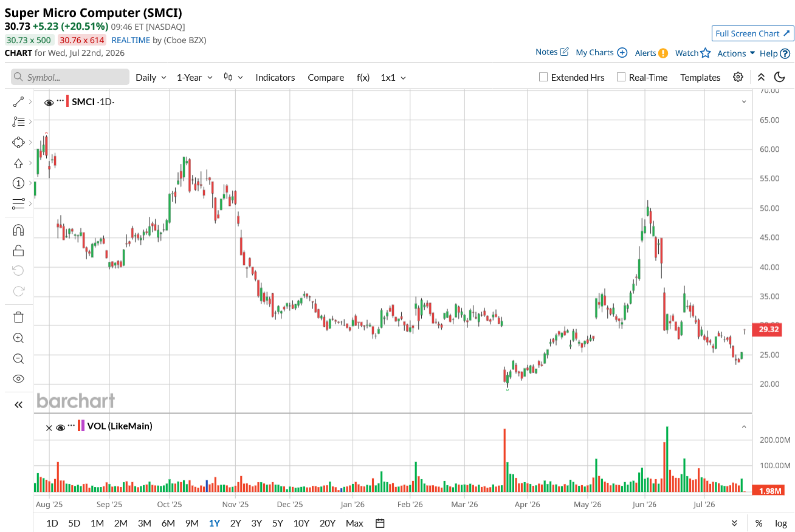Click the undo arrow in left toolbar

click(x=18, y=270)
